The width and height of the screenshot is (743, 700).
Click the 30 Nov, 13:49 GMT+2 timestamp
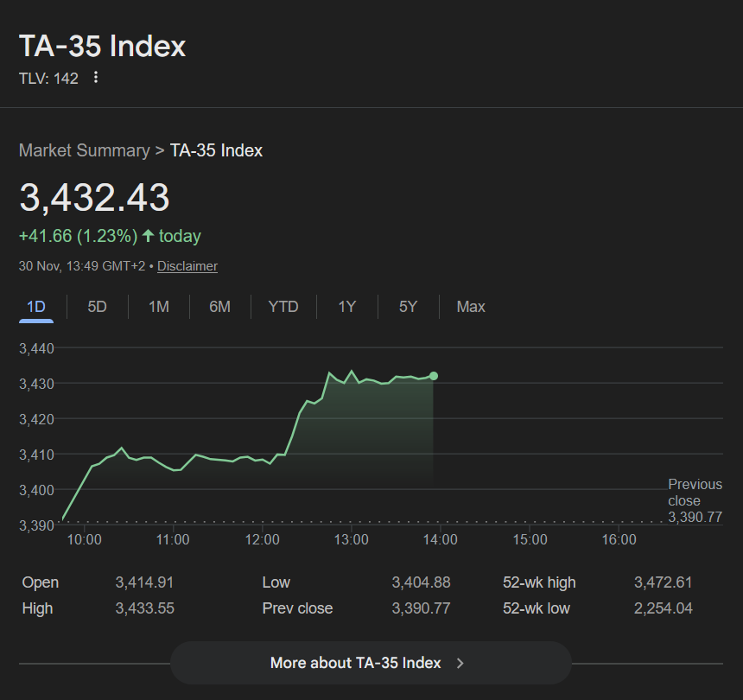(x=82, y=266)
